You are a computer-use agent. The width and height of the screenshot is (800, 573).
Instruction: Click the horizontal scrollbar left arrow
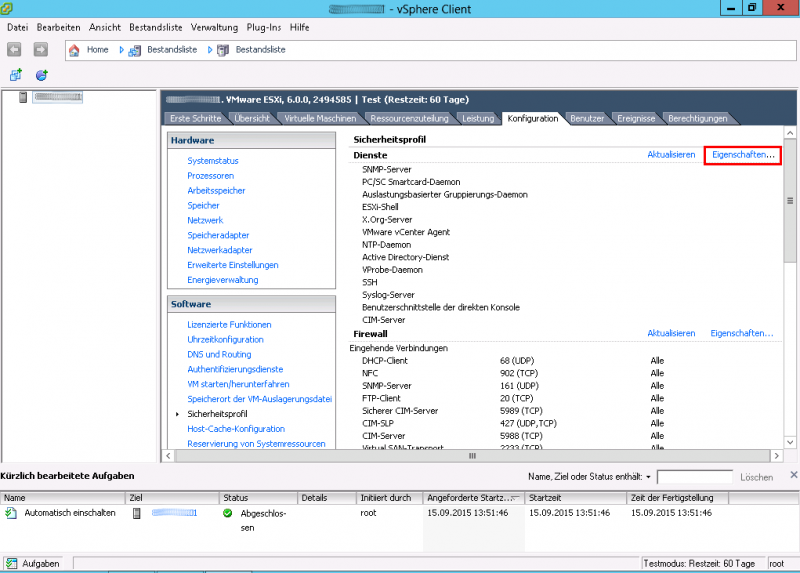tap(168, 456)
